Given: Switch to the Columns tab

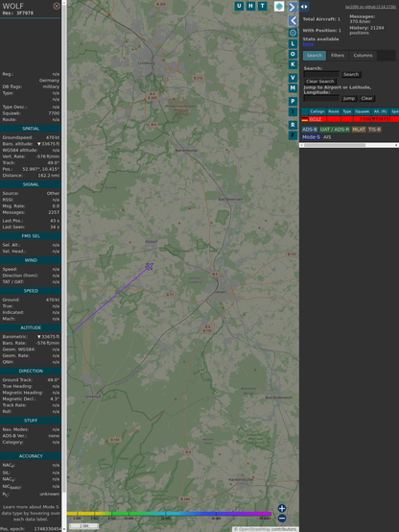Looking at the screenshot, I should coord(363,56).
